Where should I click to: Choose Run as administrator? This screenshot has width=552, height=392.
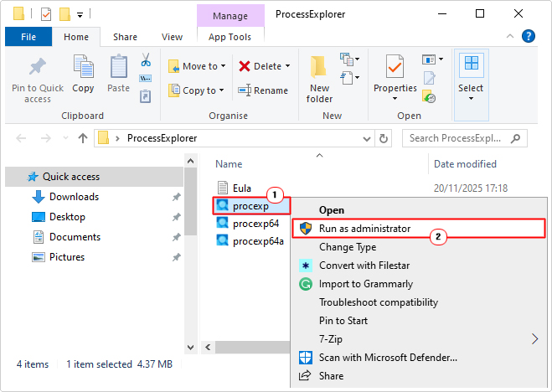tap(419, 229)
